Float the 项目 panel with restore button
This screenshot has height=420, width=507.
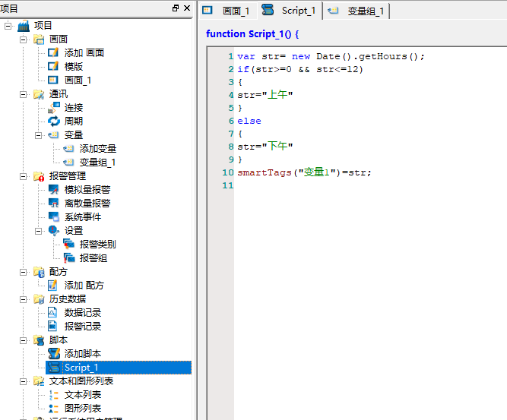pyautogui.click(x=176, y=8)
